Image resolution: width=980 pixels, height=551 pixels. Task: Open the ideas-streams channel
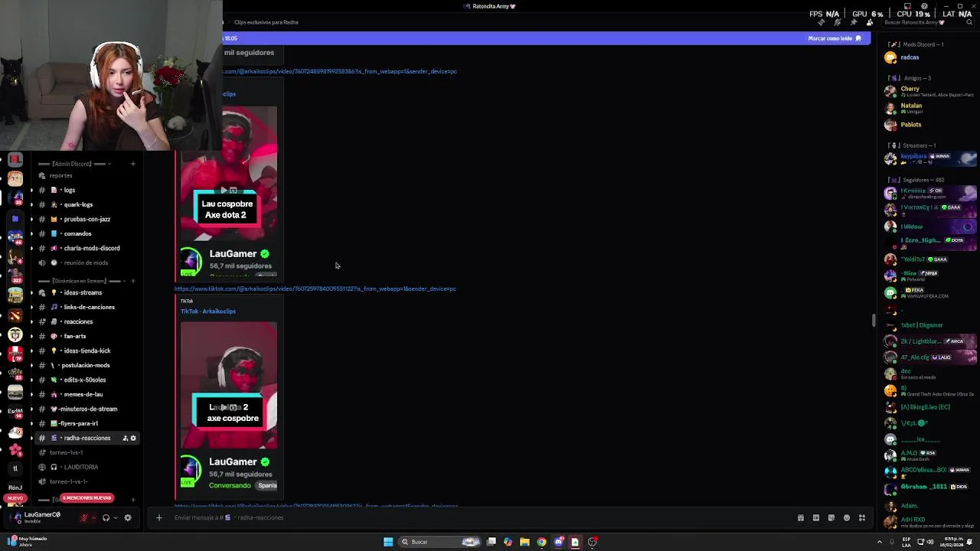coord(87,292)
